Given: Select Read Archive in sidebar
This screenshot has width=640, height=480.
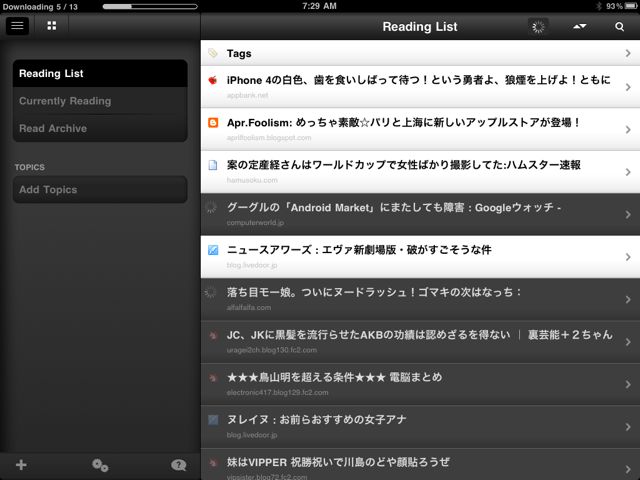Looking at the screenshot, I should click(x=100, y=128).
